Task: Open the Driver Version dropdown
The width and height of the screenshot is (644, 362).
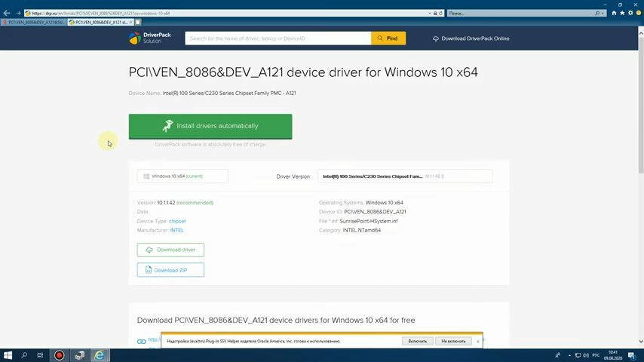Action: [405, 176]
